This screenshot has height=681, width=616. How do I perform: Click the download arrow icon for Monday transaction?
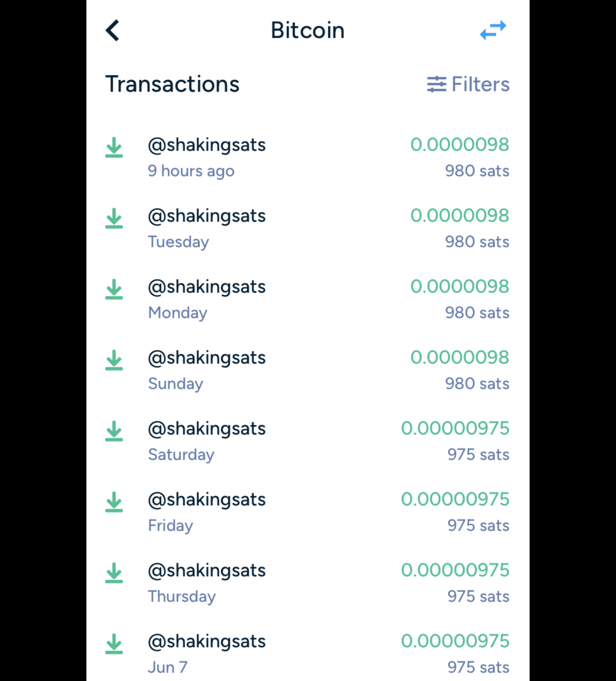pos(114,289)
